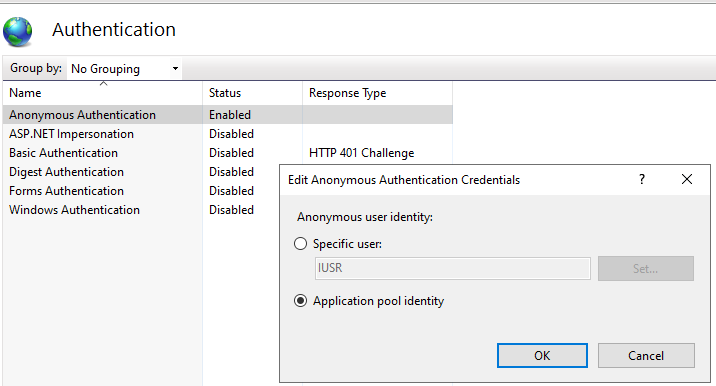Image resolution: width=716 pixels, height=386 pixels.
Task: Click the sort arrow above Name column
Action: click(104, 84)
